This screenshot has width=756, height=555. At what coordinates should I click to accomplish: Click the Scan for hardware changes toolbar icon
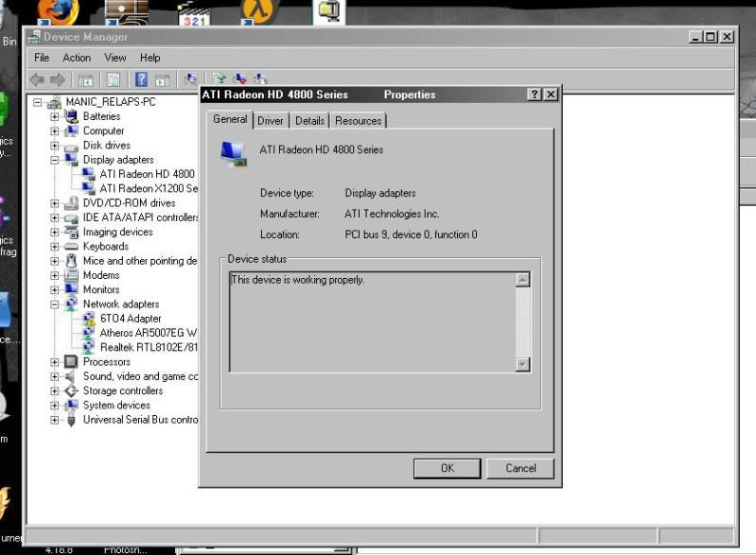coord(191,78)
